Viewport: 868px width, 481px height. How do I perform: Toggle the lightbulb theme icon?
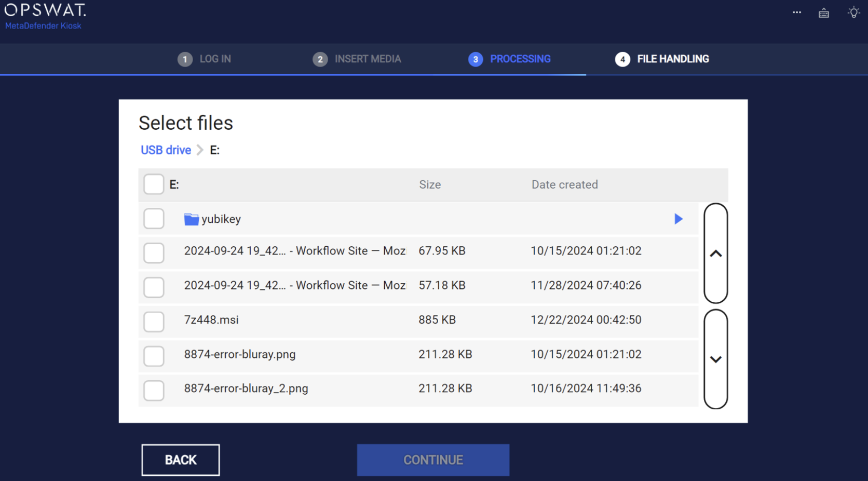pos(853,12)
